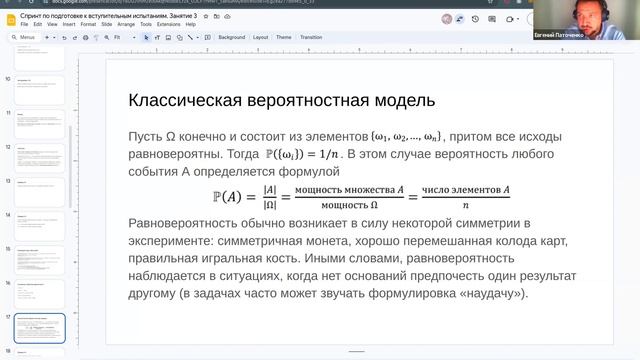The height and width of the screenshot is (360, 640).
Task: Open the View menu
Action: point(52,24)
